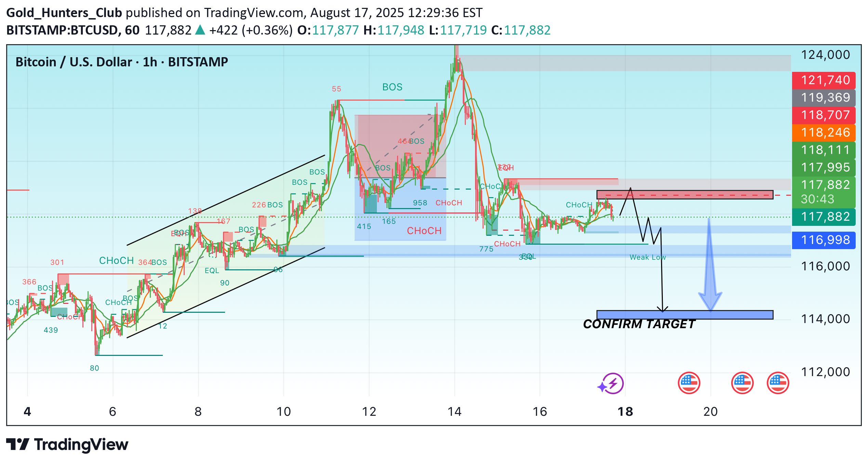
Task: Click date 16 on time axis
Action: [540, 412]
